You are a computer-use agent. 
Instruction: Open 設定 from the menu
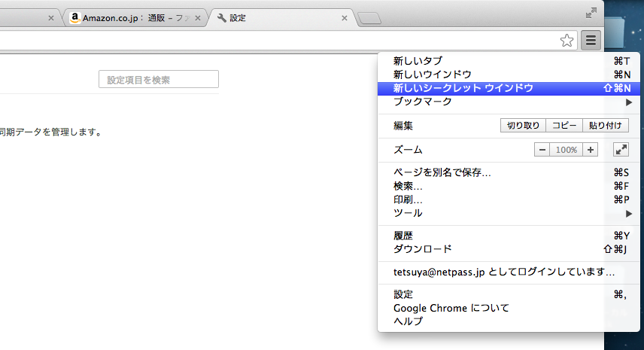[509, 294]
